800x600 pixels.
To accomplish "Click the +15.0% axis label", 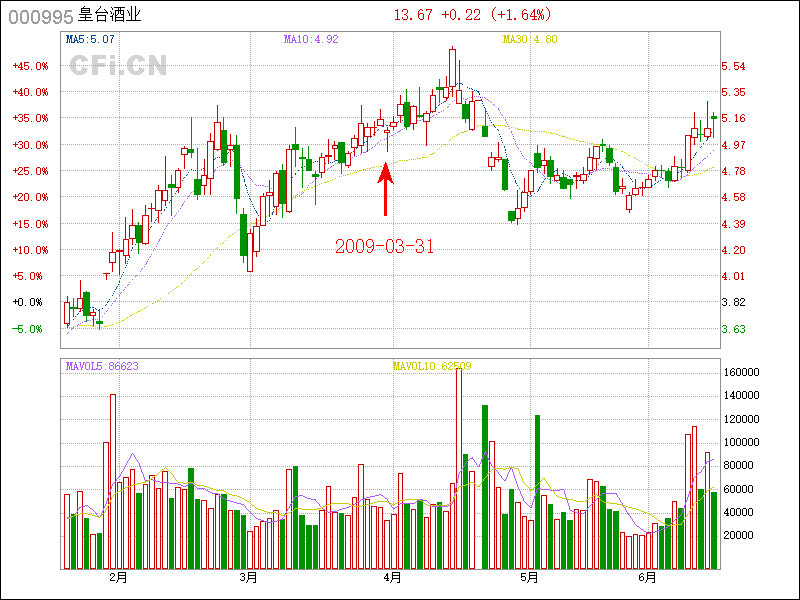I will coord(31,224).
